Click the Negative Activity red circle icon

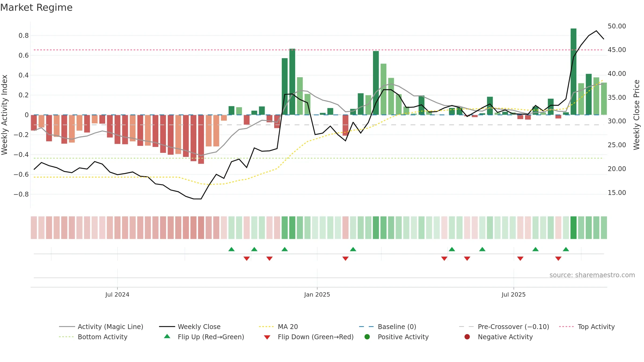[467, 337]
